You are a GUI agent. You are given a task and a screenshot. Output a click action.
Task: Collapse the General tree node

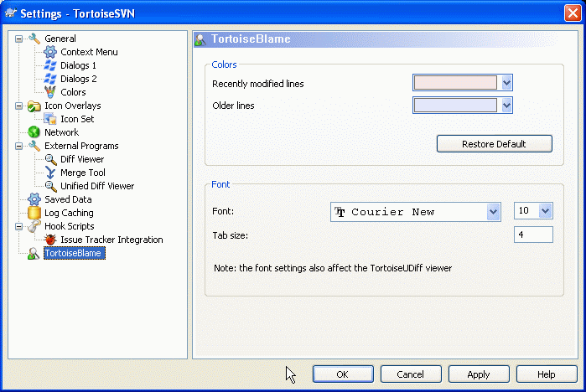[x=19, y=39]
